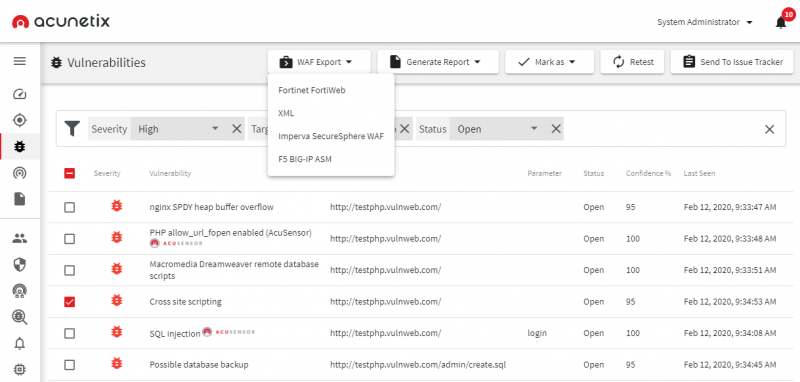This screenshot has height=382, width=800.
Task: Open the bell icon in sidebar
Action: 19,344
